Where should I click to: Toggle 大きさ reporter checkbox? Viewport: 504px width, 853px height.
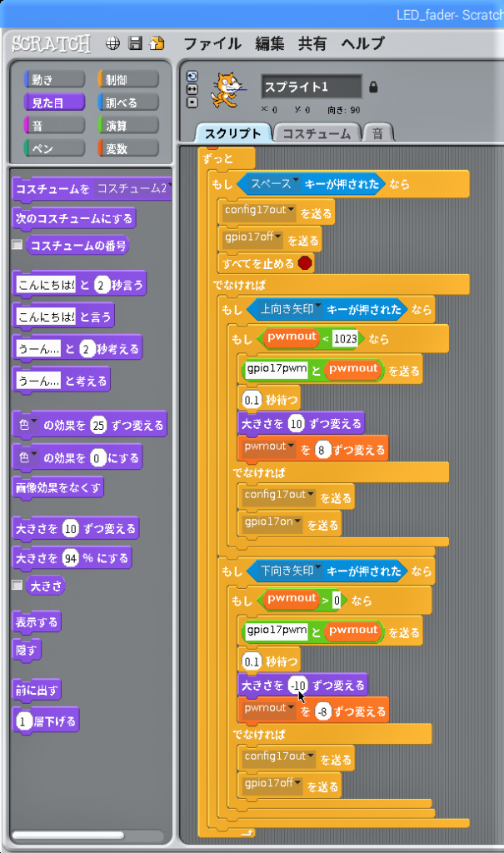[x=17, y=585]
